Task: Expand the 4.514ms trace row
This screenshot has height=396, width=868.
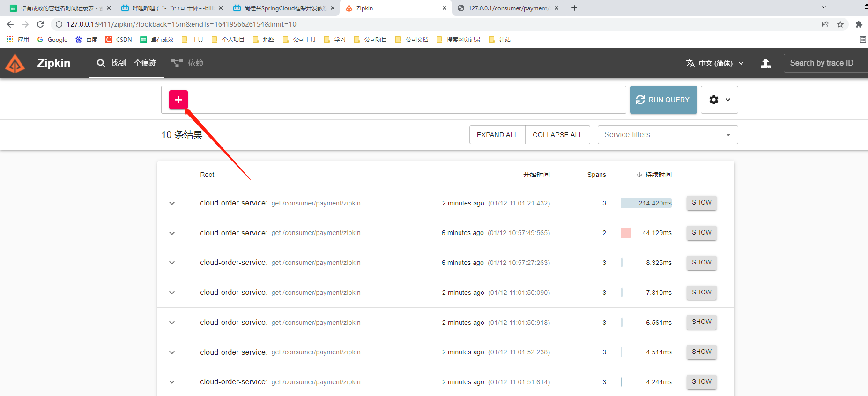Action: (172, 352)
